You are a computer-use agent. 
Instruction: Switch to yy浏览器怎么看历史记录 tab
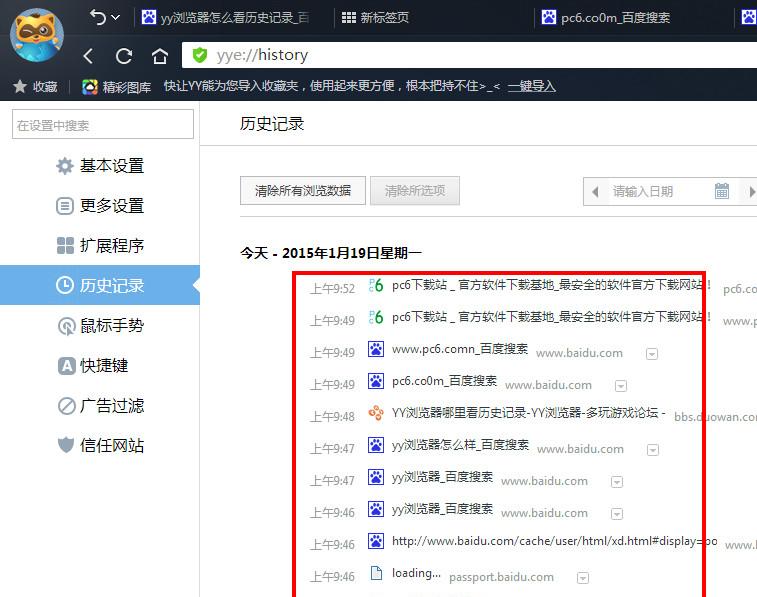coord(225,18)
